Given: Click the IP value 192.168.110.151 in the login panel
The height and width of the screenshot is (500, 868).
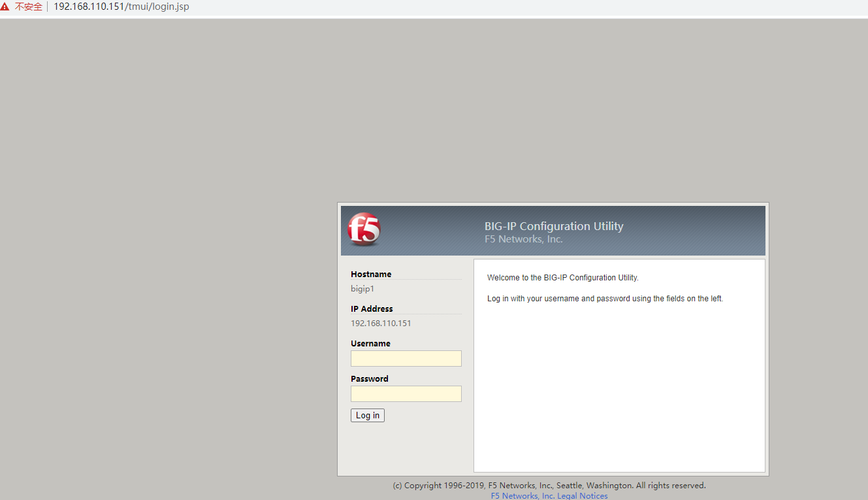Looking at the screenshot, I should point(381,324).
